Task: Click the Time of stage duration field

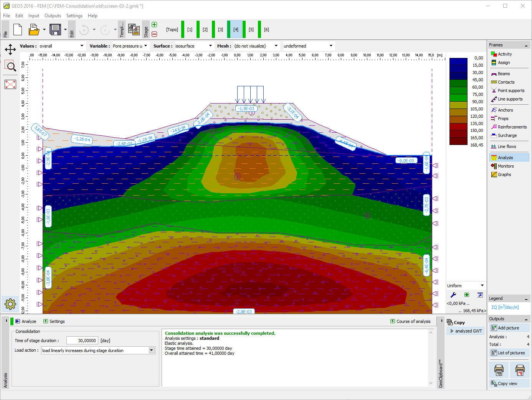Action: 82,340
